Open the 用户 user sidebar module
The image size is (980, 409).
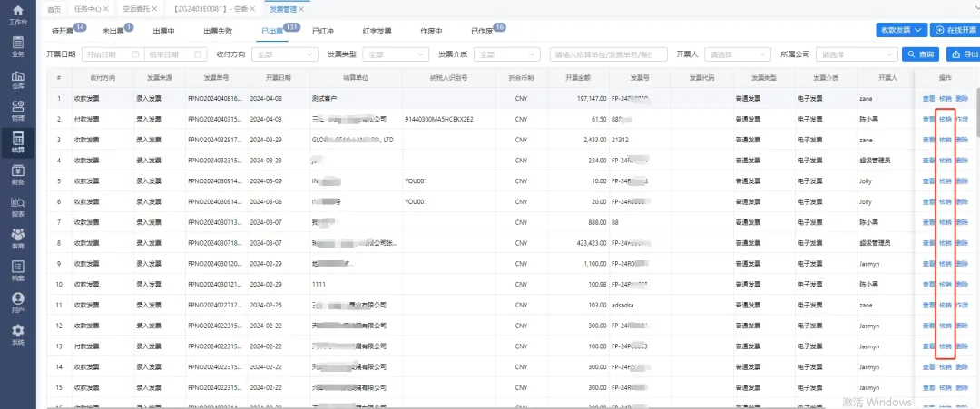(18, 303)
